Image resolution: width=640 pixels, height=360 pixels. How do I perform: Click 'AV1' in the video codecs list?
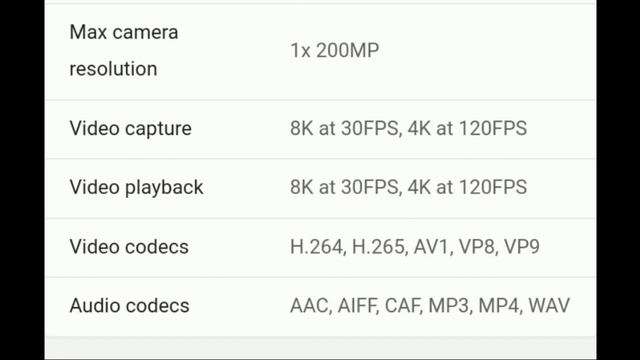431,247
